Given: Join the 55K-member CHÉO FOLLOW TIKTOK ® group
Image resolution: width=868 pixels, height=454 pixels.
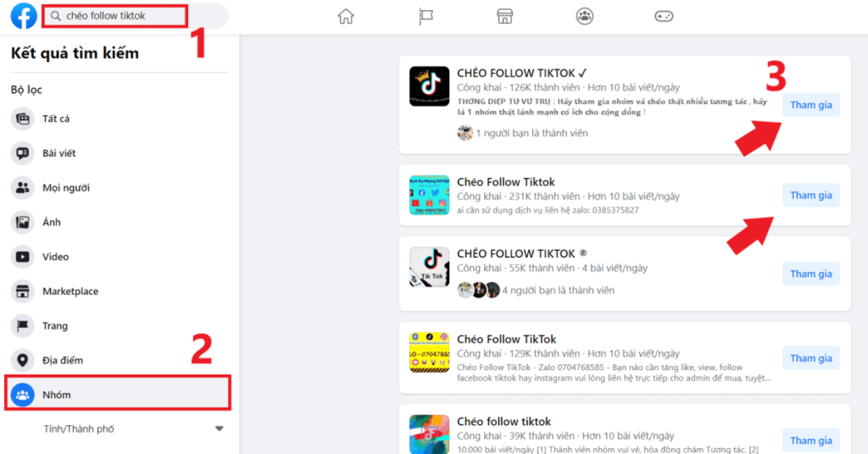Looking at the screenshot, I should coord(811,273).
